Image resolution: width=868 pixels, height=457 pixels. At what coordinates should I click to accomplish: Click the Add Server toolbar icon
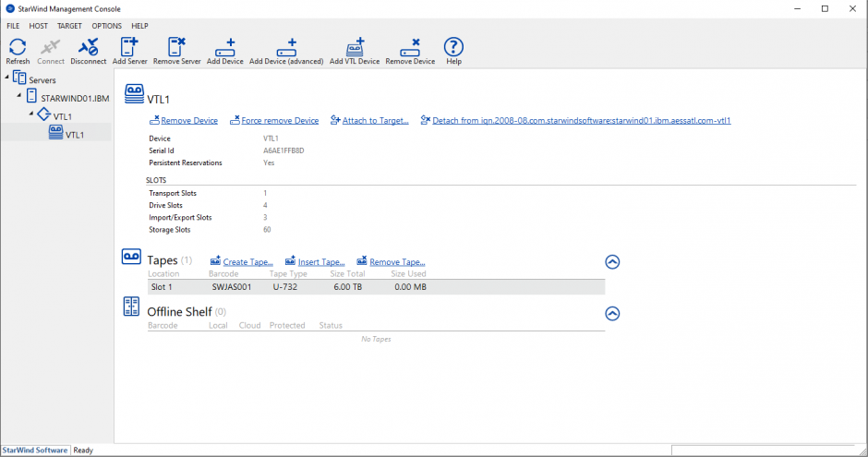pos(129,47)
